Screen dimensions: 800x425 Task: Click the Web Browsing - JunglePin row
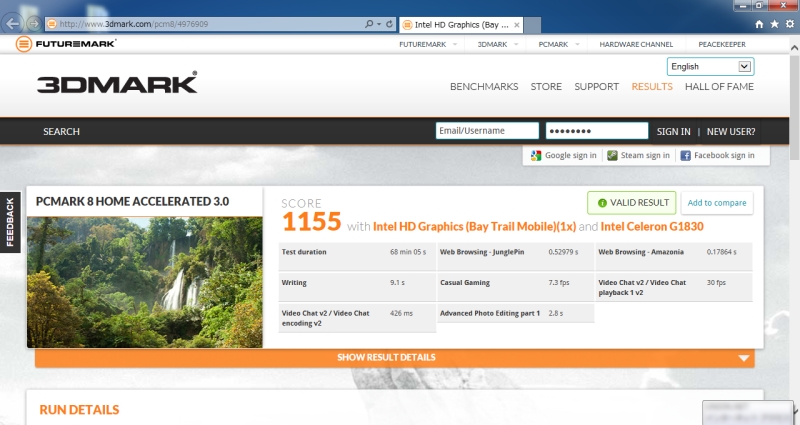pyautogui.click(x=515, y=257)
